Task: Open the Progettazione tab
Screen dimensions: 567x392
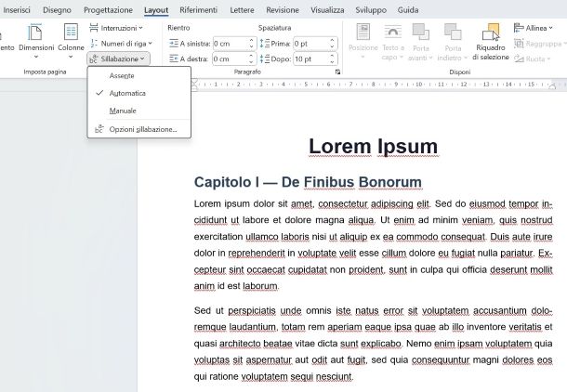Action: (108, 10)
